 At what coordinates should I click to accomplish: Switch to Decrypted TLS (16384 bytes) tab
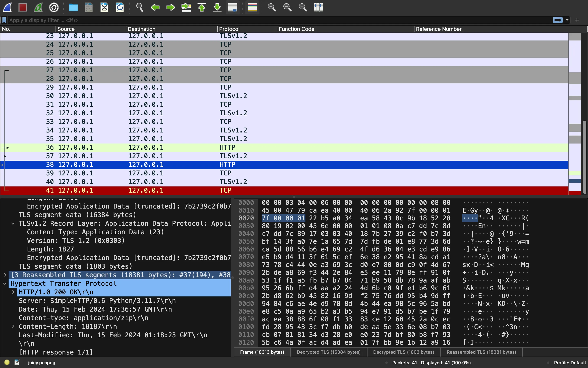tap(329, 352)
